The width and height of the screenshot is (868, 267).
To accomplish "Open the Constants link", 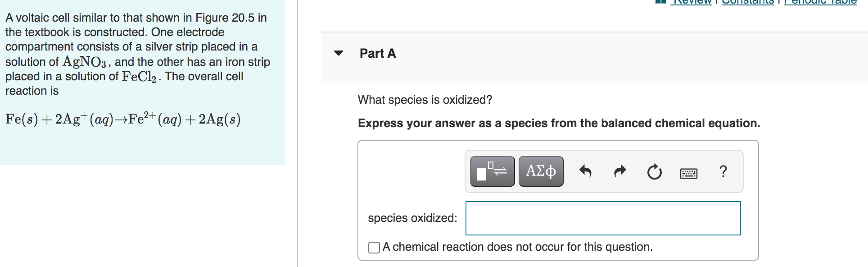I will tap(748, 2).
